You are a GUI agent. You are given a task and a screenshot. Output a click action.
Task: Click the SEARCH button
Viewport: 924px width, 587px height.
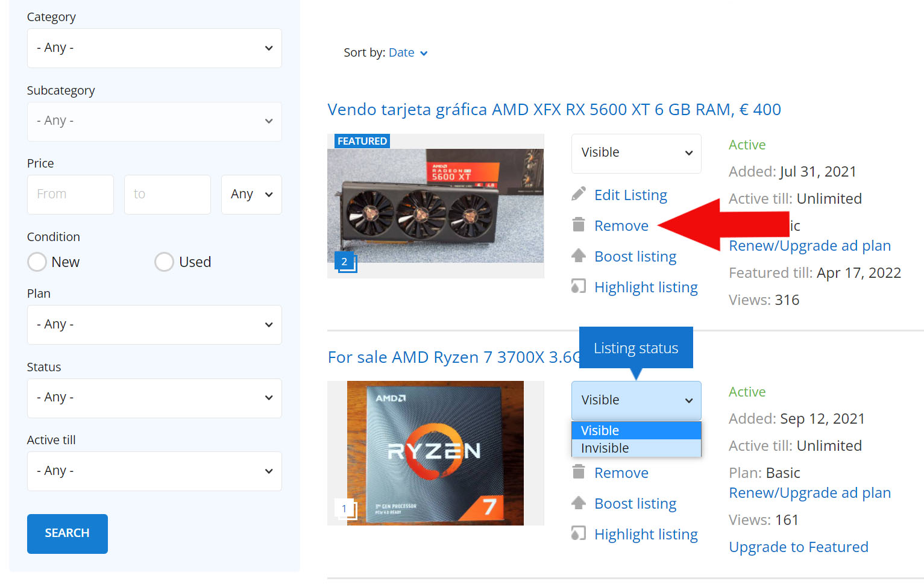68,533
